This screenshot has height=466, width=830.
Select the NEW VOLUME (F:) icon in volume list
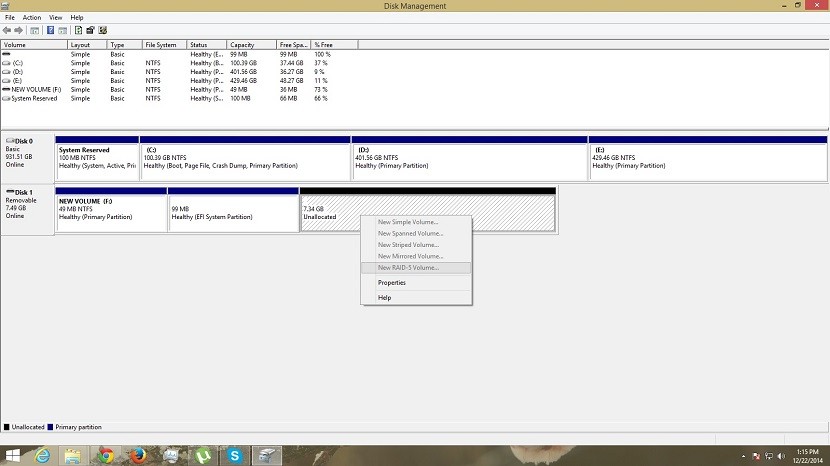pos(6,89)
